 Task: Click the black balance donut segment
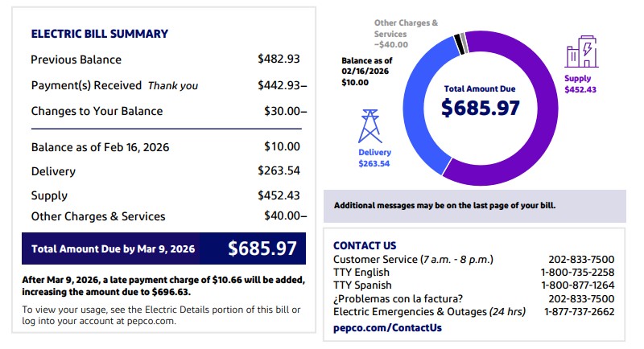(x=458, y=43)
